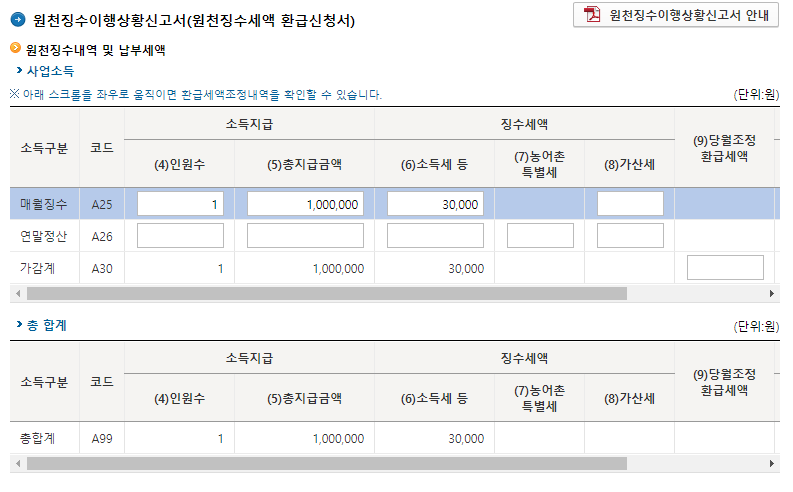The height and width of the screenshot is (492, 793).
Task: Click the PDF icon on the 안내 button
Action: coord(592,15)
